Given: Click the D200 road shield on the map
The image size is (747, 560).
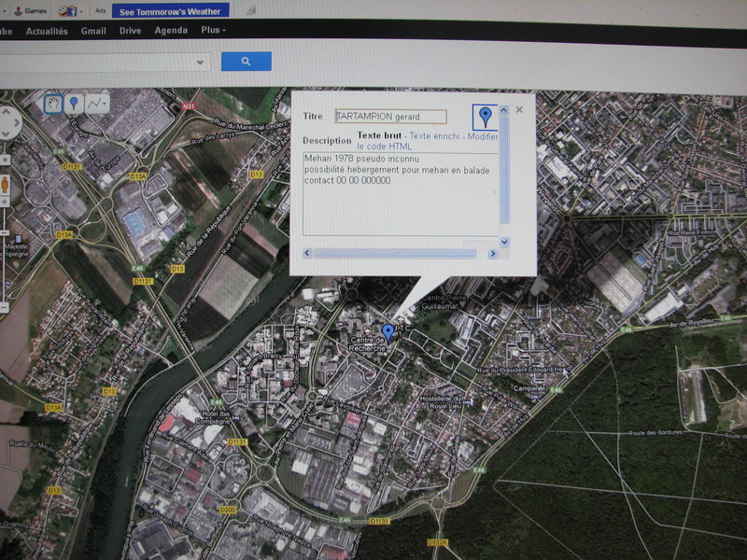Looking at the screenshot, I should (228, 510).
